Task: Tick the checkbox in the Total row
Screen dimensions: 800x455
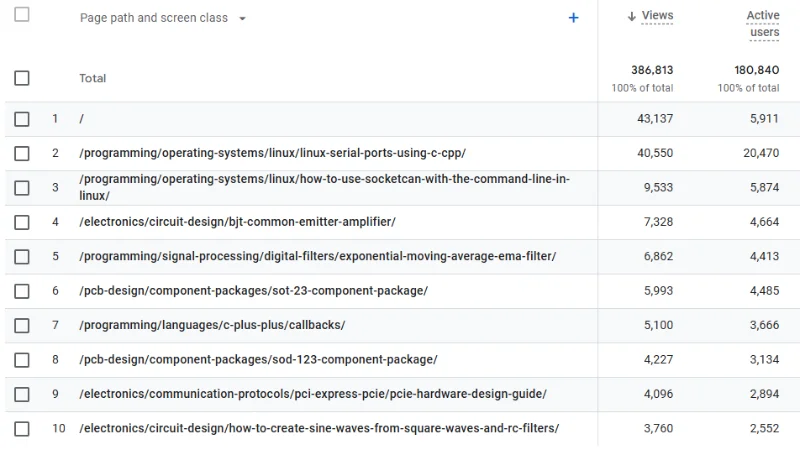Action: point(22,78)
